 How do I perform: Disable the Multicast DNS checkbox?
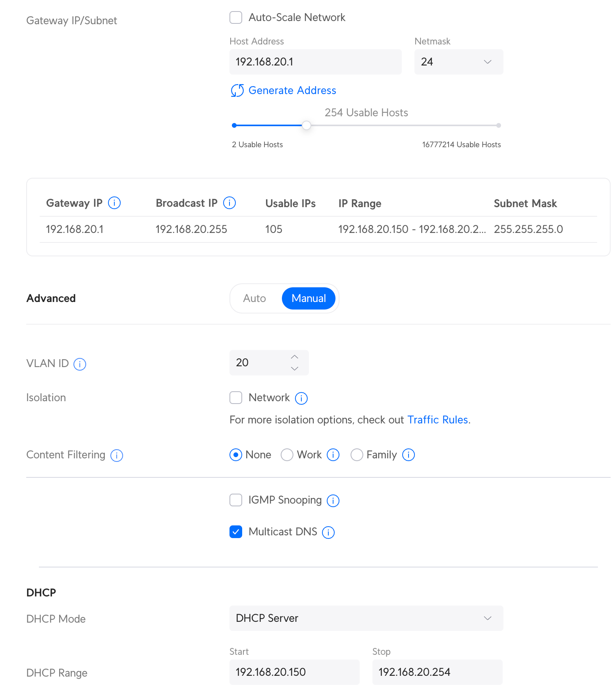pos(236,532)
